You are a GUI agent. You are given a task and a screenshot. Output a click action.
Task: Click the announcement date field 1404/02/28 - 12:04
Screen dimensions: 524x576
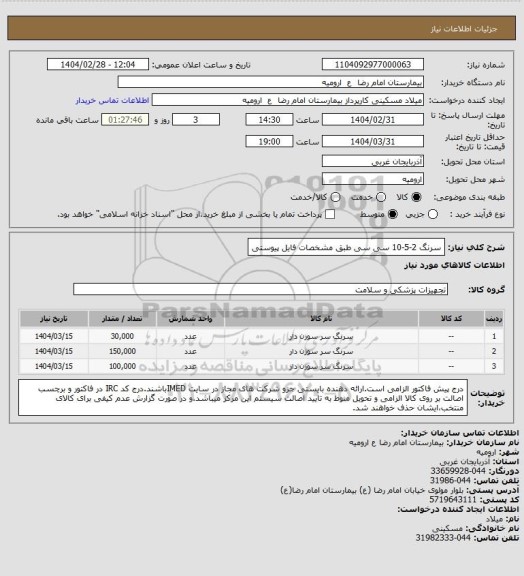(98, 65)
